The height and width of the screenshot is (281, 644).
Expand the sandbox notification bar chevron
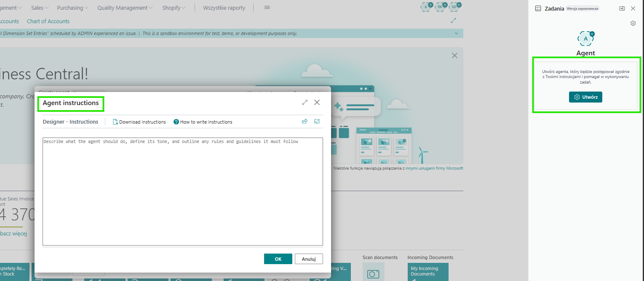click(x=456, y=33)
